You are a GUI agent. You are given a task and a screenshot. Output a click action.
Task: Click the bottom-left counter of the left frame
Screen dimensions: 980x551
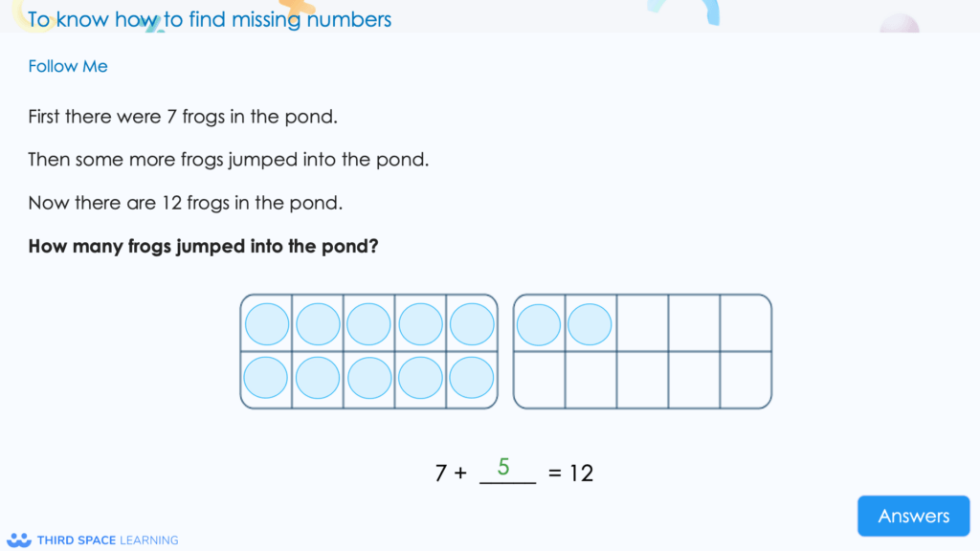[x=265, y=377]
